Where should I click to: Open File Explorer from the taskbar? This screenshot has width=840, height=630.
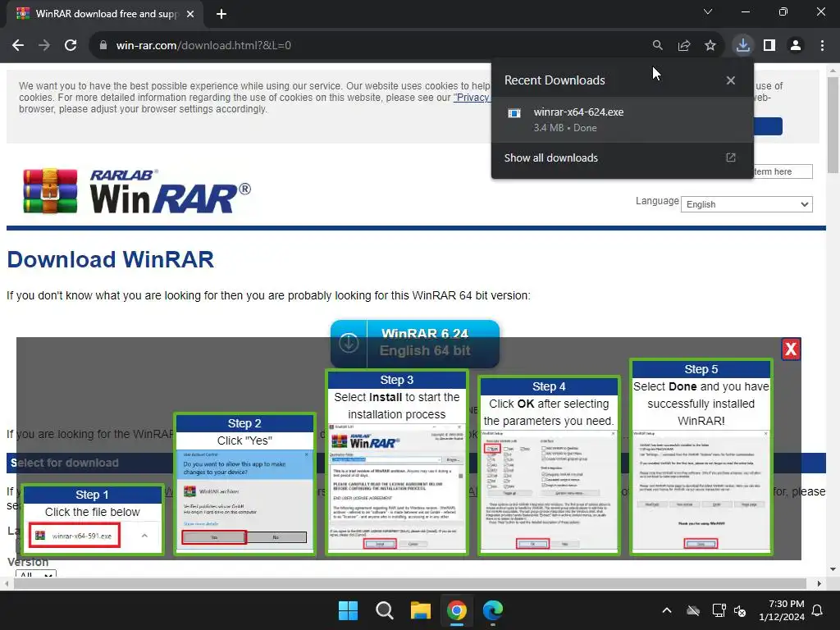[x=421, y=610]
